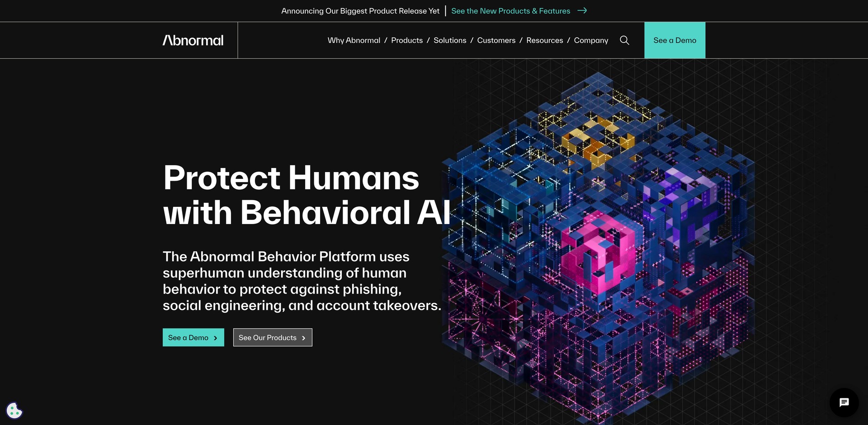The image size is (868, 425).
Task: Click the Protect Humans with Behavioral AI heading
Action: pyautogui.click(x=307, y=195)
